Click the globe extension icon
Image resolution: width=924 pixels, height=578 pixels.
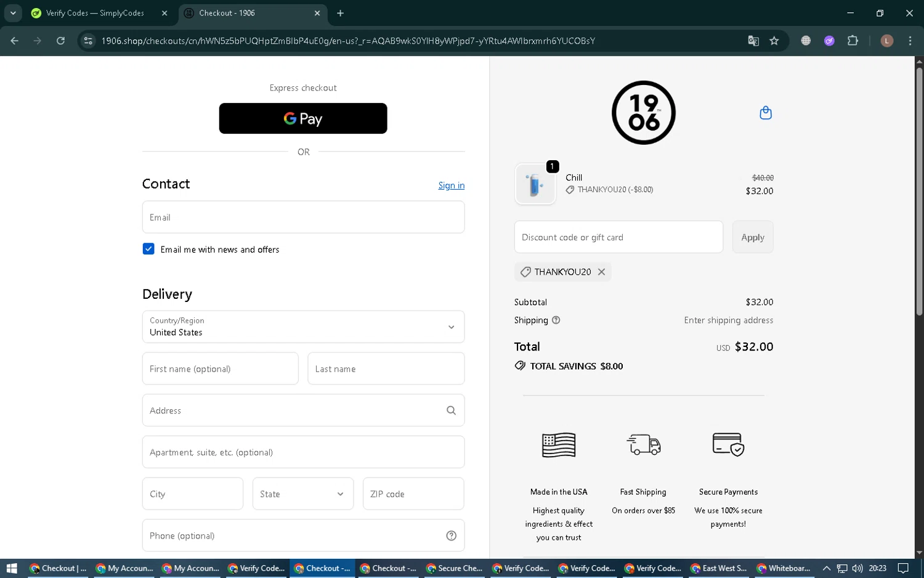(806, 41)
